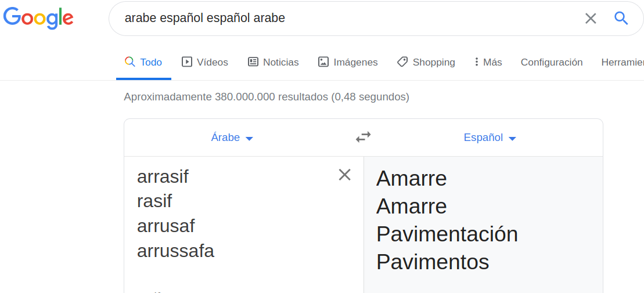Open the Imágenes tab
The width and height of the screenshot is (644, 293).
click(x=355, y=62)
